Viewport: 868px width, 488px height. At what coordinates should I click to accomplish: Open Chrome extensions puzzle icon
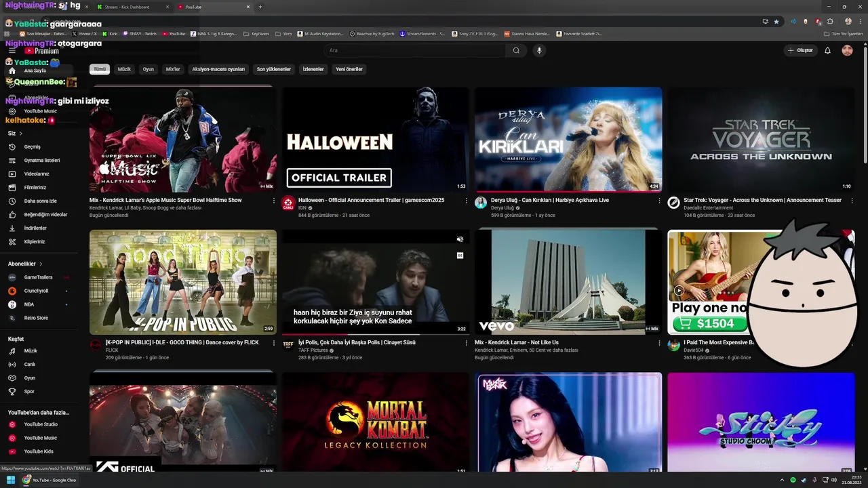point(829,21)
